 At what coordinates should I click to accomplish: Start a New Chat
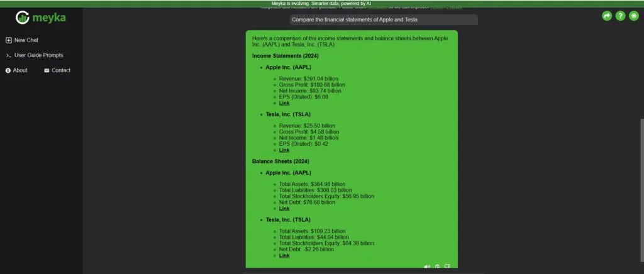[x=26, y=40]
